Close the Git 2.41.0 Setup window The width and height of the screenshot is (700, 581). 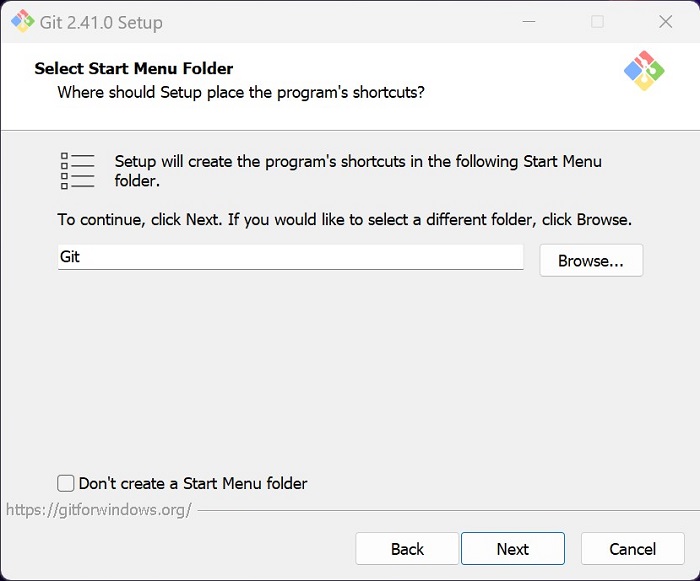click(666, 21)
